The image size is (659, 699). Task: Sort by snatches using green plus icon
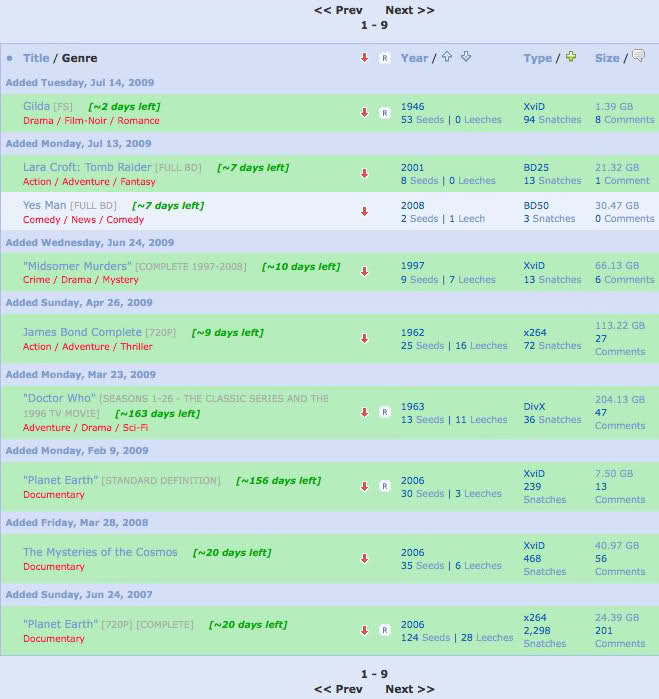571,57
